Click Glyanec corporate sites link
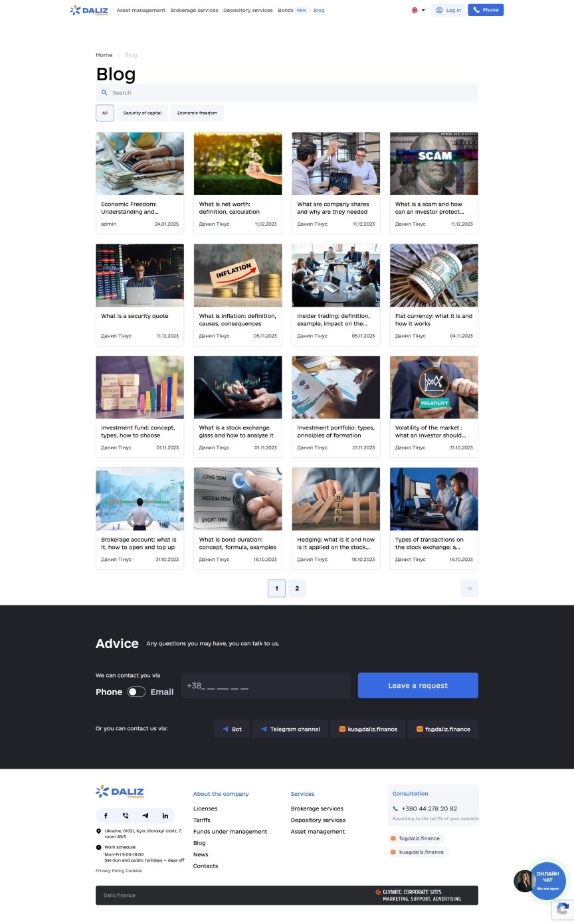The image size is (574, 924). [x=418, y=895]
